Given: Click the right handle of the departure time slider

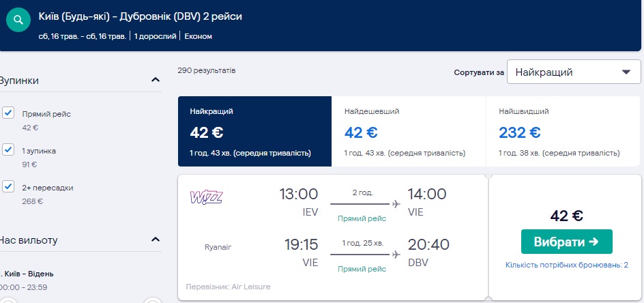Looking at the screenshot, I should click(153, 300).
